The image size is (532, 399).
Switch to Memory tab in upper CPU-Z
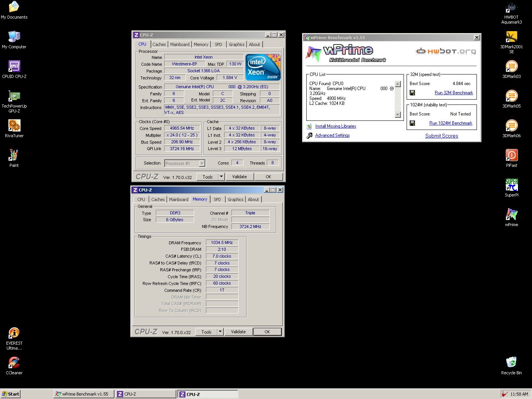(x=201, y=44)
